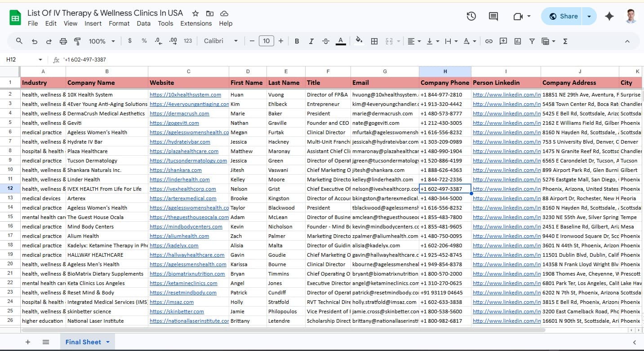Screen dimensions: 644x351
Task: Open the functions sigma menu
Action: 565,41
